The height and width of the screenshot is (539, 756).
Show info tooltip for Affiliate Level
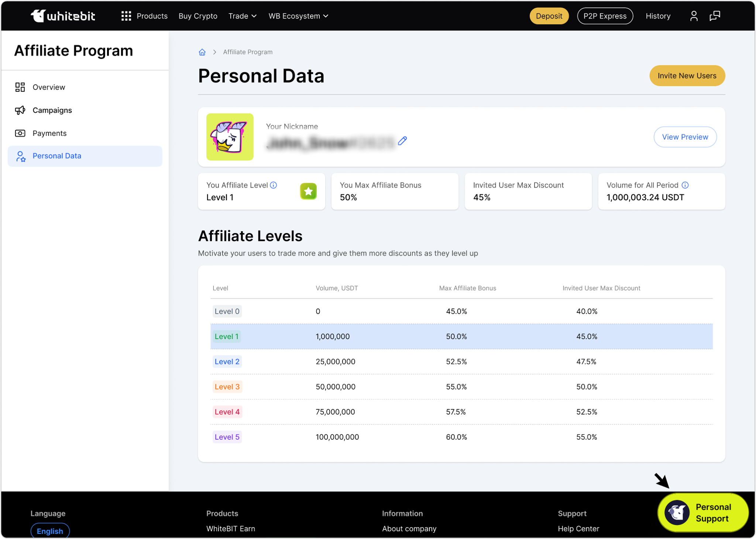274,185
